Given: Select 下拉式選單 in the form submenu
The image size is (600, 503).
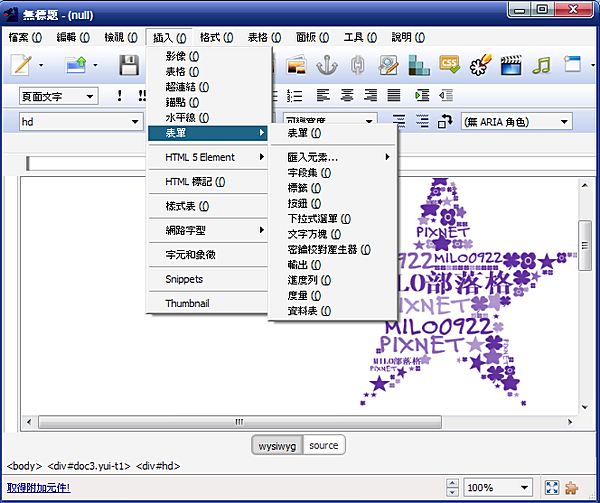Looking at the screenshot, I should [332, 219].
